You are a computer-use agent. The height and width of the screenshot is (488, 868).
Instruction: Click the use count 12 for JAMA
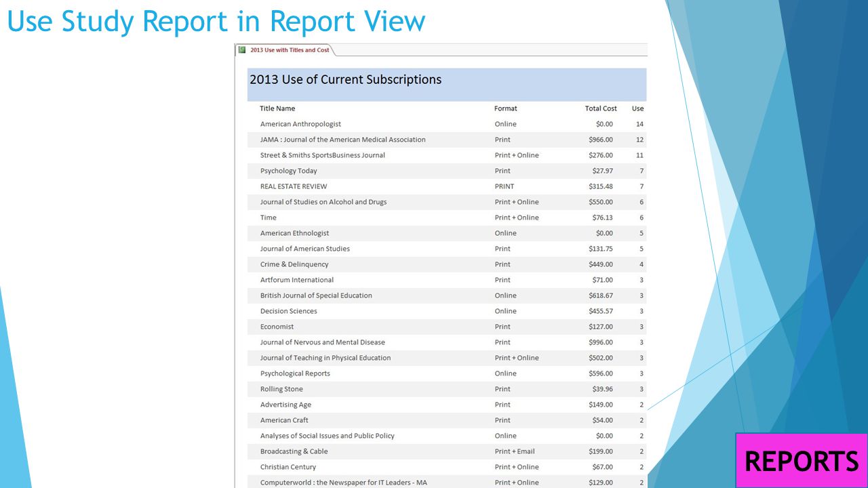click(640, 140)
